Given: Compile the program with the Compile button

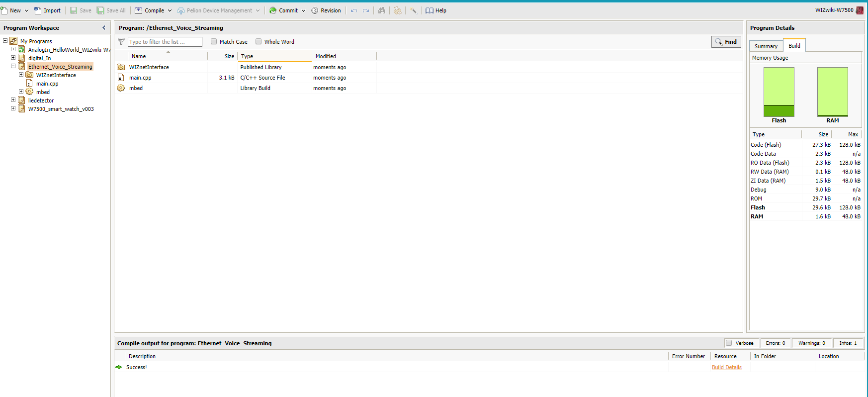Looking at the screenshot, I should click(x=149, y=10).
